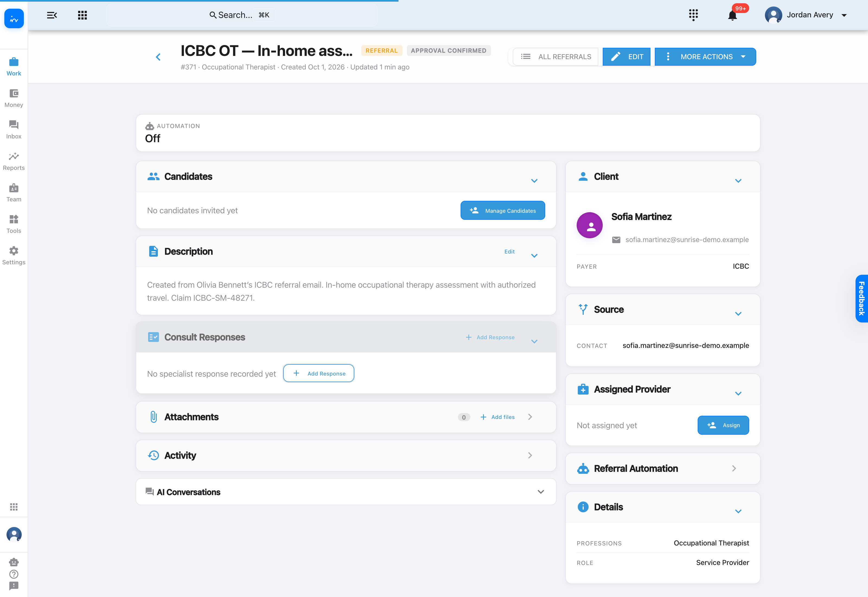Open the apps grid beside search
Viewport: 868px width, 597px height.
[82, 15]
